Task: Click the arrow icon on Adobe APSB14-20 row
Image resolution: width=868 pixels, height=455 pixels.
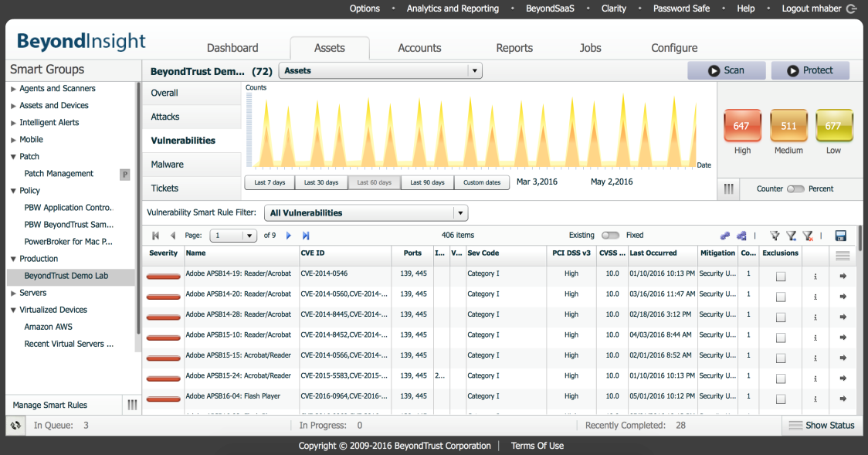Action: (843, 297)
